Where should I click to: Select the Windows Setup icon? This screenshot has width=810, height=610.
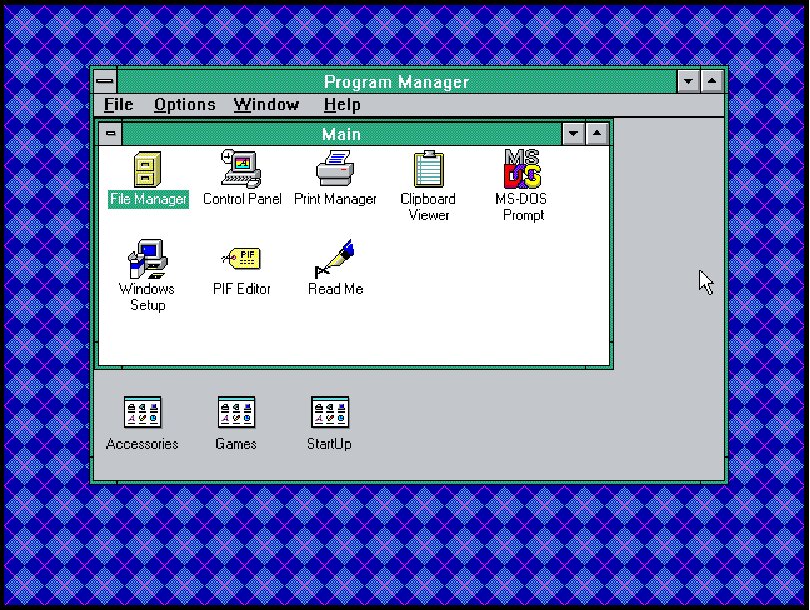pyautogui.click(x=148, y=259)
